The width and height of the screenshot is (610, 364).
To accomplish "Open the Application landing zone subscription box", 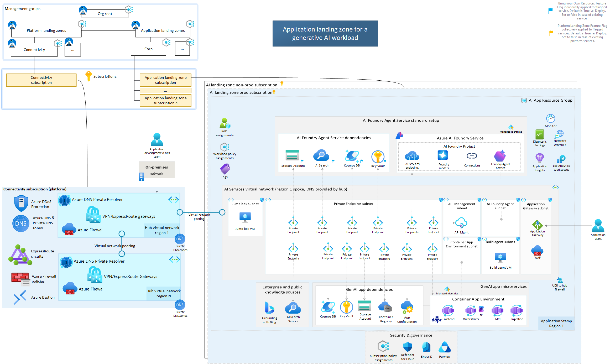I will pyautogui.click(x=165, y=80).
